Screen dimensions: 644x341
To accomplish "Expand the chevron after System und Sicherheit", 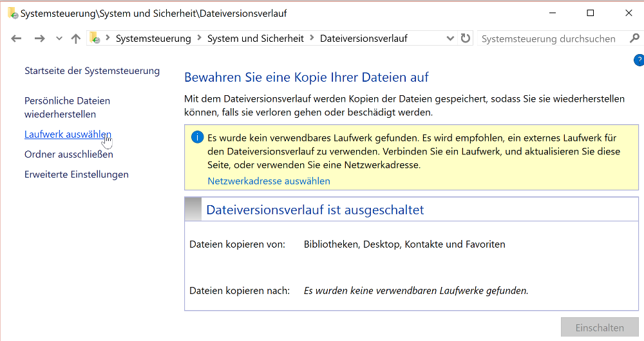I will 312,39.
